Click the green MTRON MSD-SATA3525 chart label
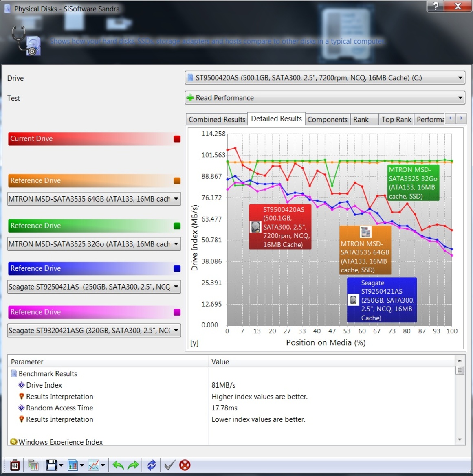This screenshot has width=473, height=476. pos(413,183)
